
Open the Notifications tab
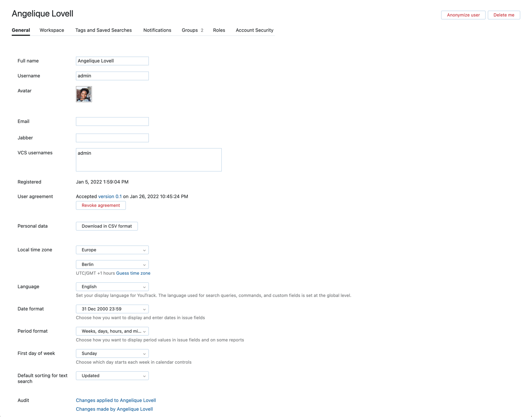point(157,30)
